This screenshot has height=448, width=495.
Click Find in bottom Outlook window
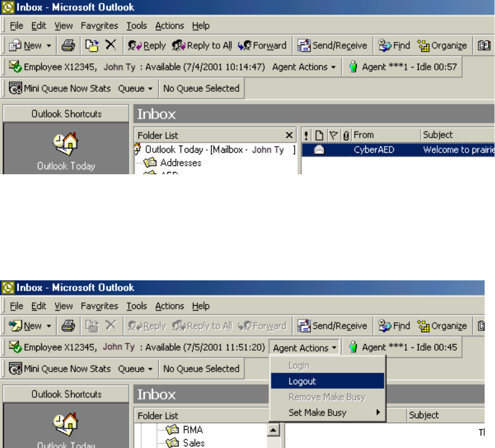tap(394, 326)
